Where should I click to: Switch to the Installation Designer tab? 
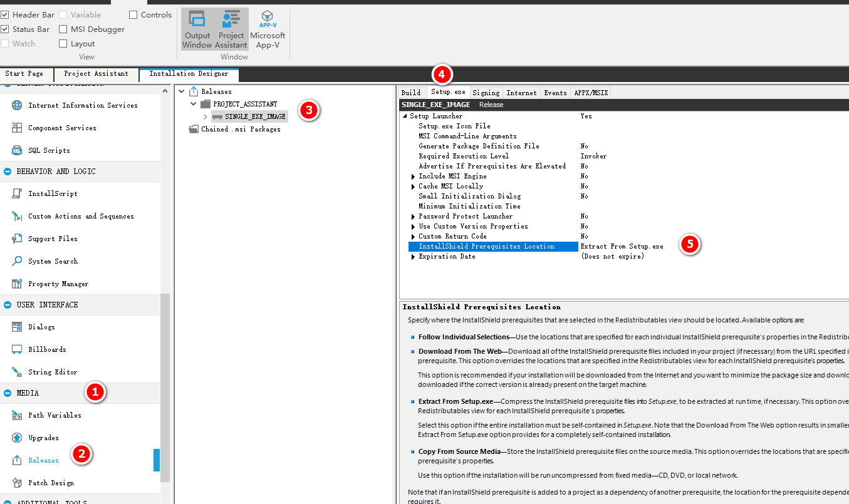[x=189, y=74]
